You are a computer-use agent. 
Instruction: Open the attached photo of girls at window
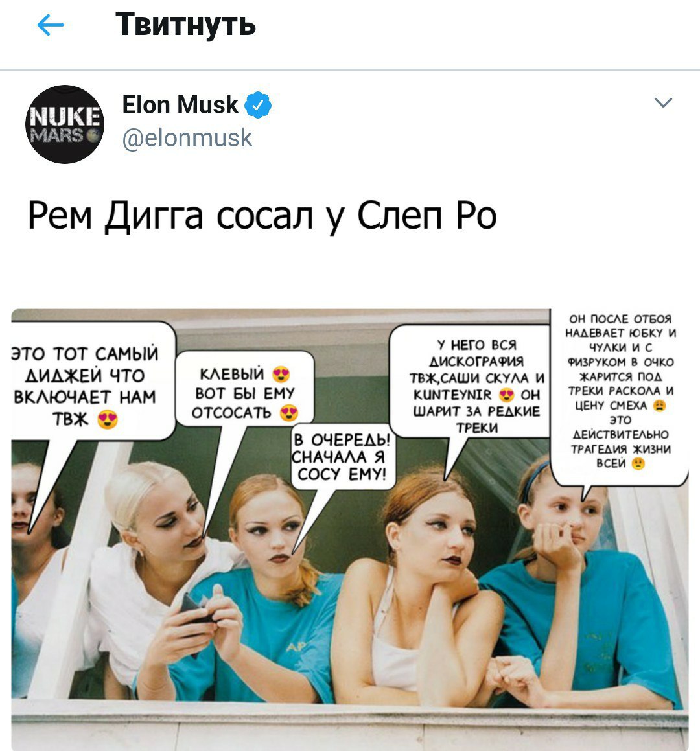350,529
